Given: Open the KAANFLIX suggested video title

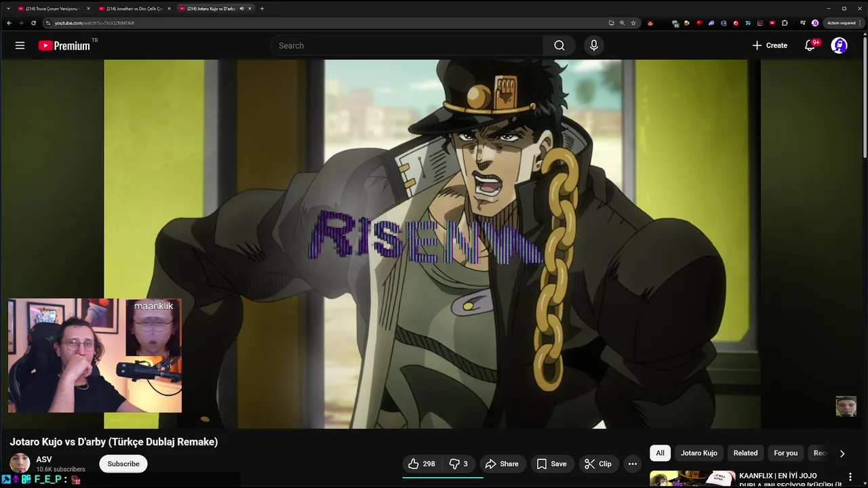Looking at the screenshot, I should 791,480.
